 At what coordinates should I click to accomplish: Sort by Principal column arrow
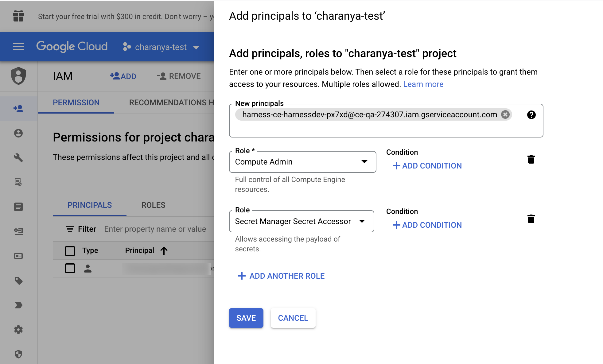(164, 251)
